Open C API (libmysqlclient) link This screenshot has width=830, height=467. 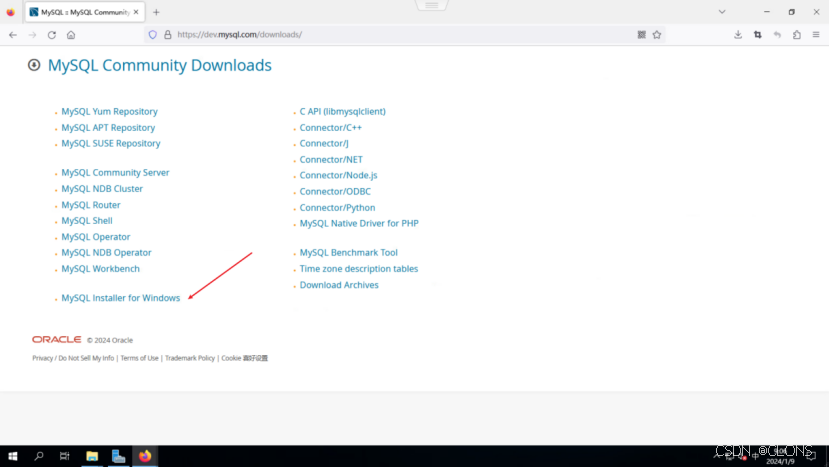pyautogui.click(x=342, y=112)
